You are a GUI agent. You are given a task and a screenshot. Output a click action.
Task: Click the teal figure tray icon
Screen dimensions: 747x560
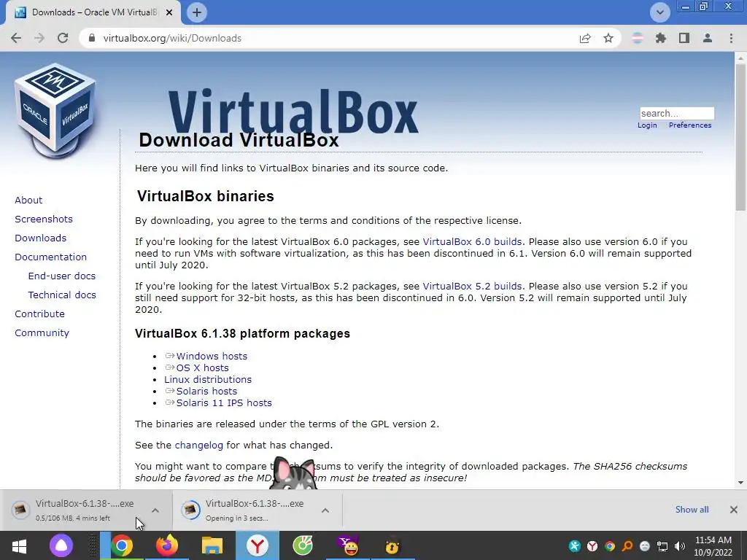point(575,546)
